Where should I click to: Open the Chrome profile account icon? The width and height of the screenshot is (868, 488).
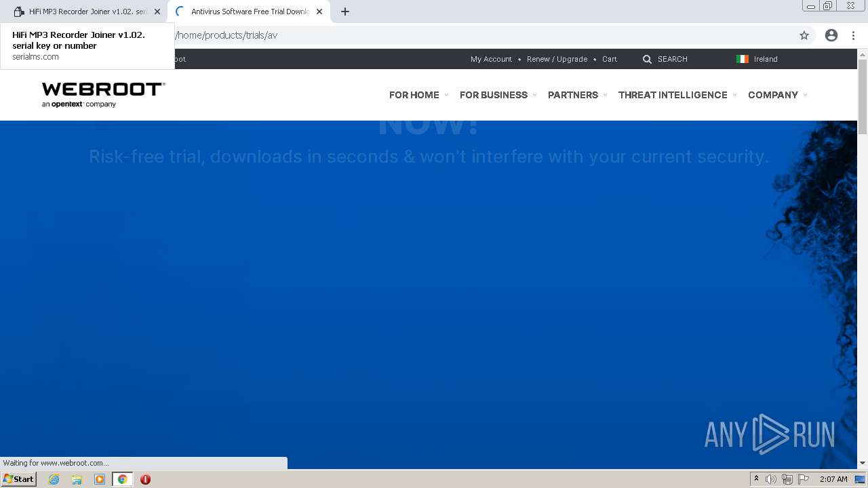click(831, 35)
